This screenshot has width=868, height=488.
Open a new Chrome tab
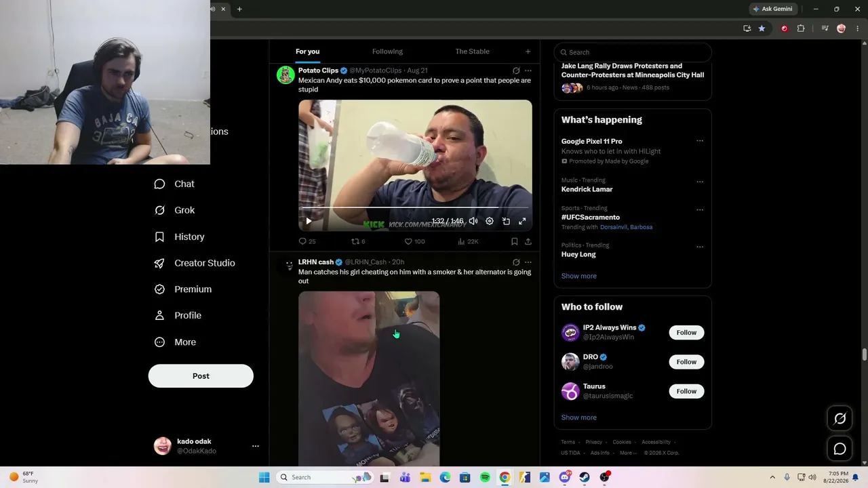[239, 9]
